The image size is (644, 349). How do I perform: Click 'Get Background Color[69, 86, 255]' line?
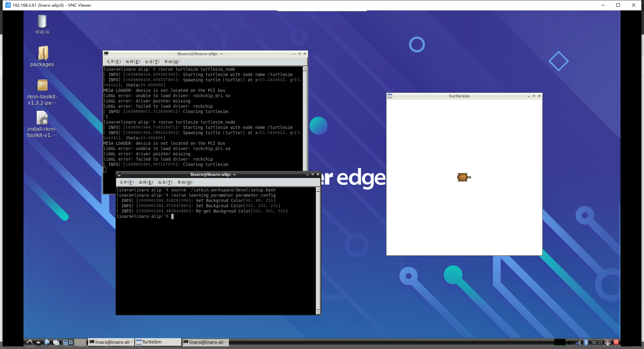[x=196, y=201]
